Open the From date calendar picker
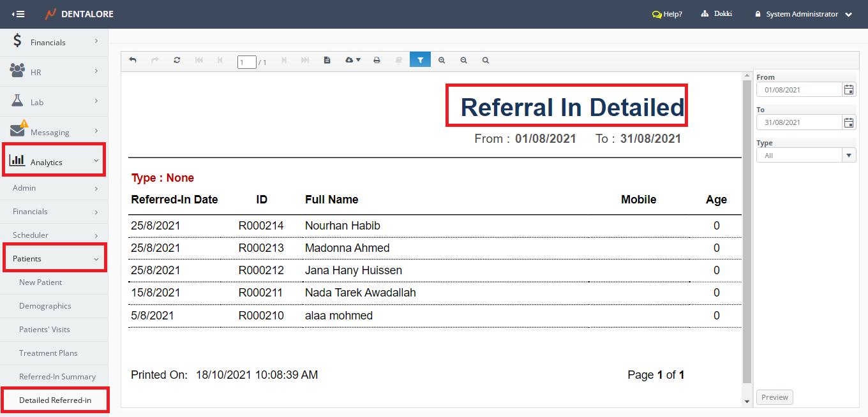The height and width of the screenshot is (417, 868). pos(848,90)
